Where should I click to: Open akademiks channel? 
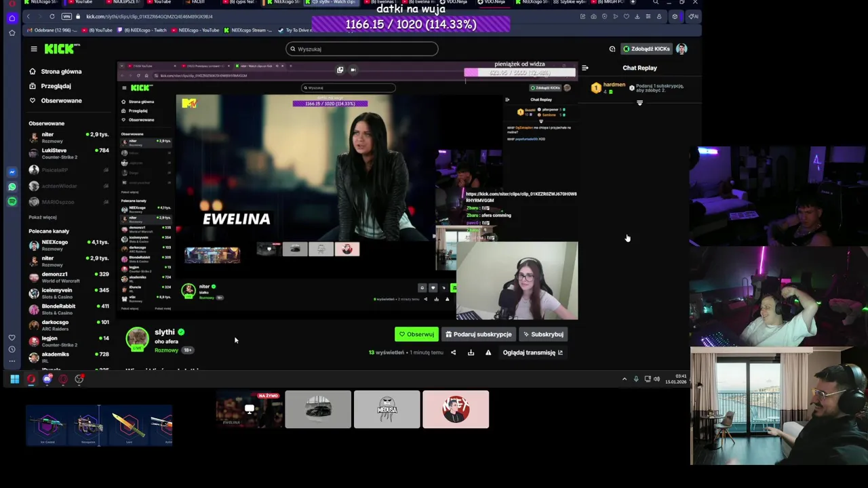point(68,357)
